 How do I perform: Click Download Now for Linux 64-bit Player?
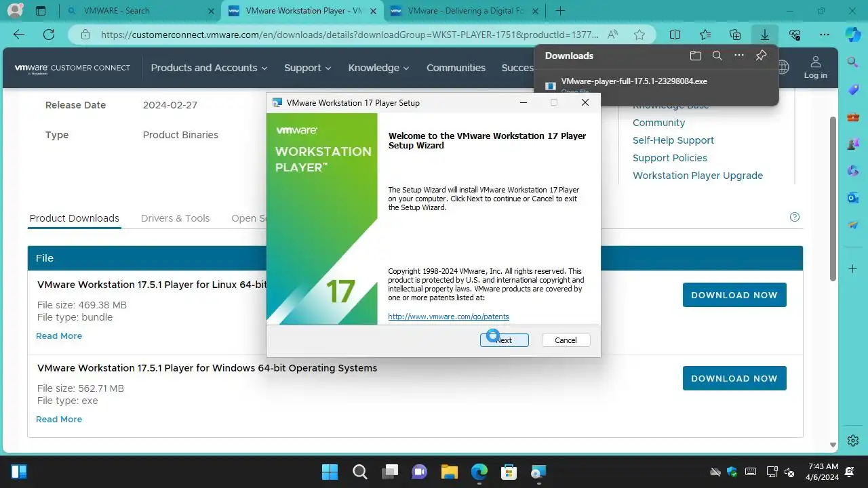point(734,295)
